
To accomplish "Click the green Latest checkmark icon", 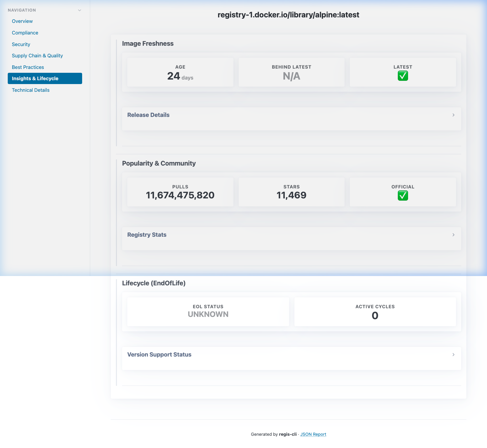I will click(x=403, y=76).
